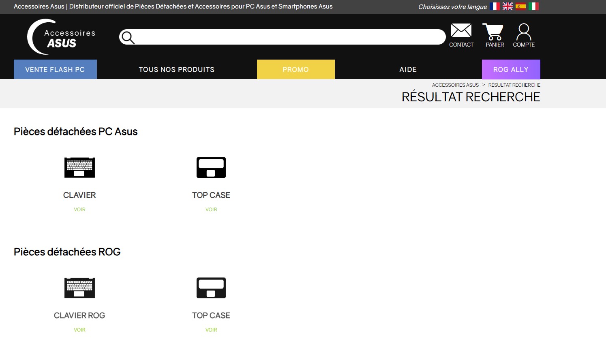Open Tous Nos Produits menu
Screen dimensions: 606x364
tap(177, 69)
